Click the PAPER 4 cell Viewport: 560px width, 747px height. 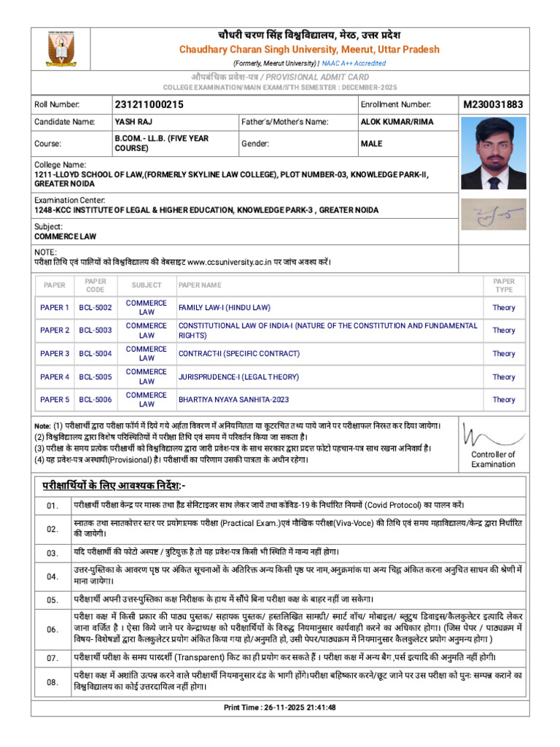[55, 377]
